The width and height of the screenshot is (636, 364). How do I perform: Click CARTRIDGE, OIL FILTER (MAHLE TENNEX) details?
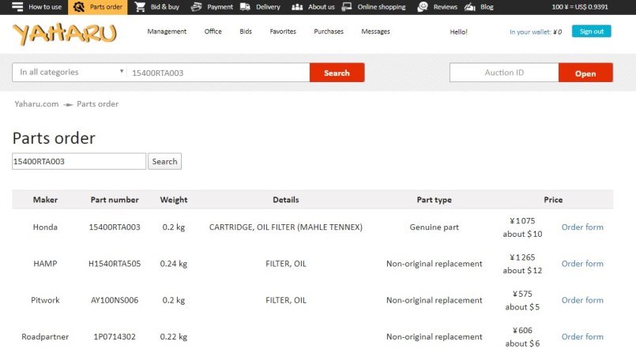[x=286, y=227]
